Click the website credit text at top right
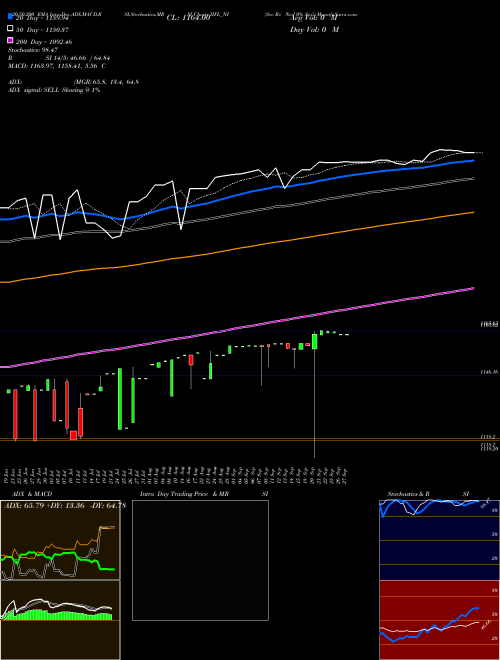Image resolution: width=500 pixels, height=660 pixels. tap(311, 14)
